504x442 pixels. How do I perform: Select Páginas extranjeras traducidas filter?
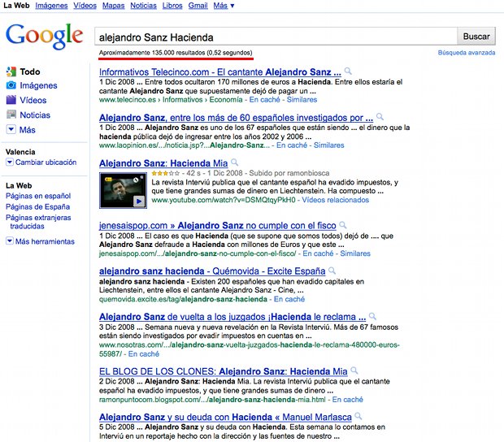click(x=38, y=222)
